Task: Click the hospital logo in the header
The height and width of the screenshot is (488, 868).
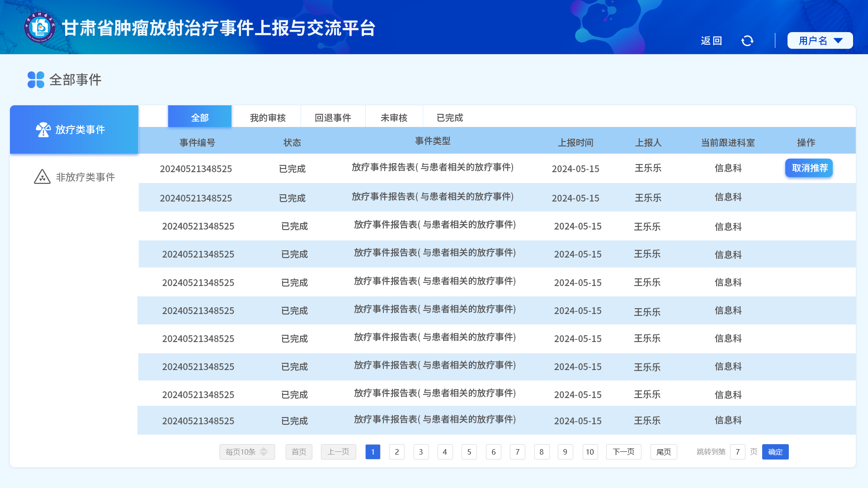Action: [40, 28]
